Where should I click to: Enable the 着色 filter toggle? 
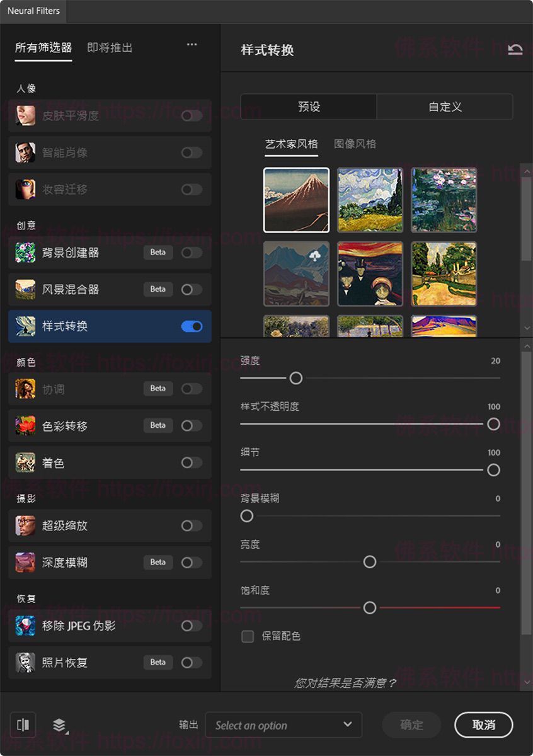(192, 463)
